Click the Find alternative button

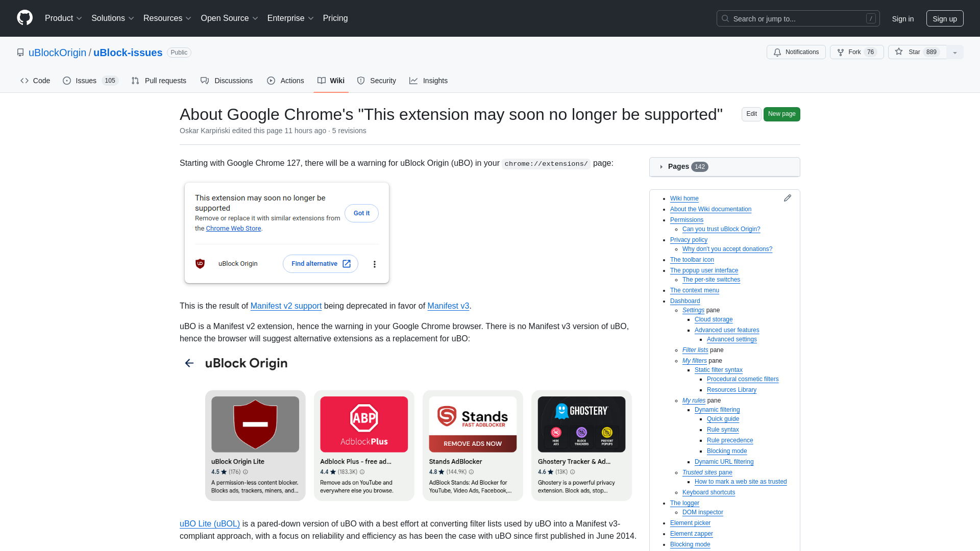click(x=321, y=264)
